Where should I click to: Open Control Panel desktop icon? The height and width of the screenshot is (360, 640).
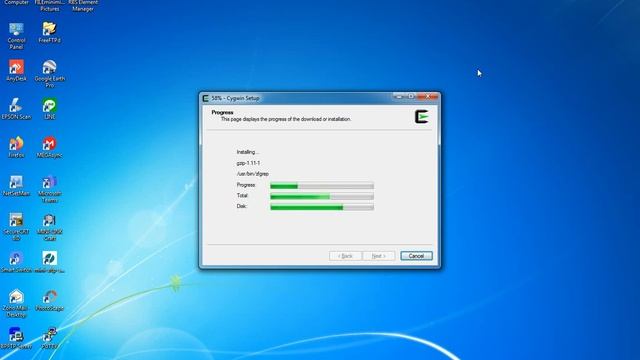[16, 36]
